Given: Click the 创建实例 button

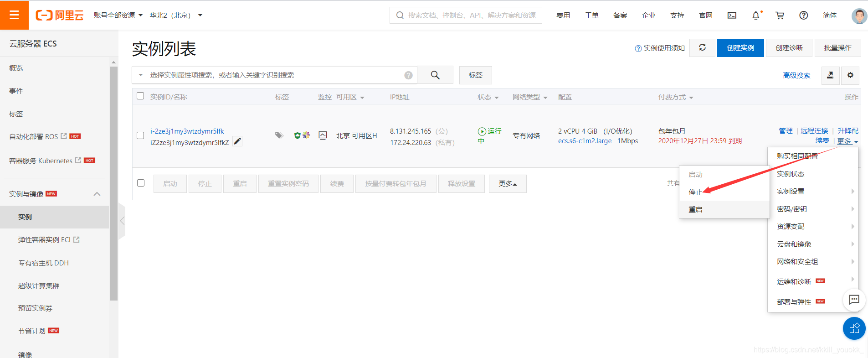Looking at the screenshot, I should click(x=740, y=48).
